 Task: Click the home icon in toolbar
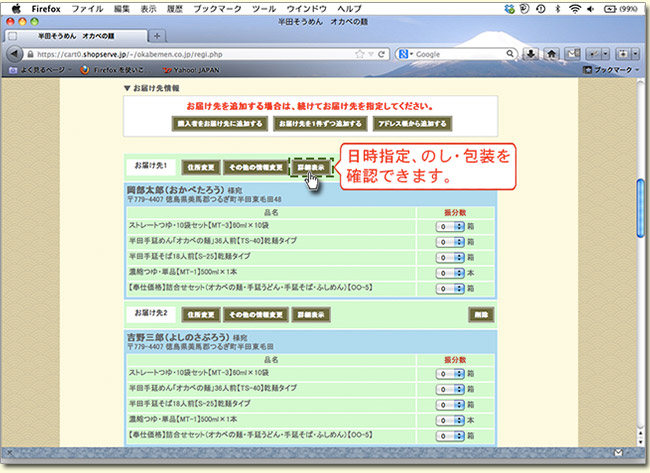551,53
